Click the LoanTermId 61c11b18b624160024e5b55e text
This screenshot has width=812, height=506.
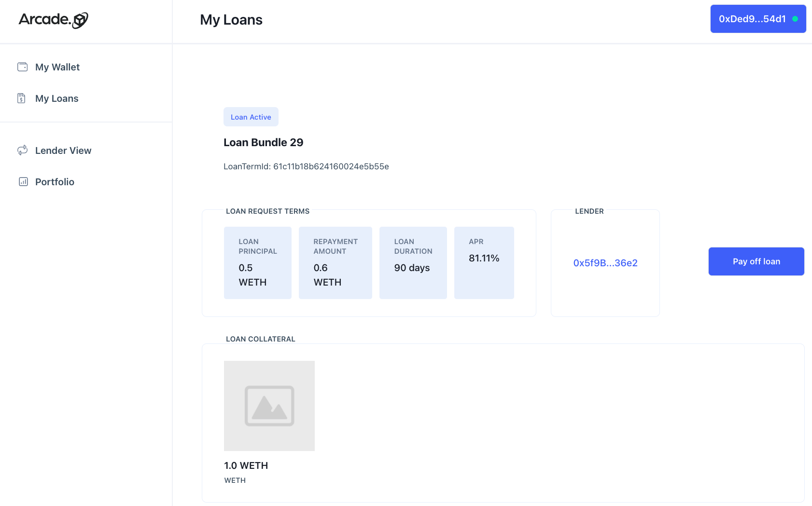(306, 166)
